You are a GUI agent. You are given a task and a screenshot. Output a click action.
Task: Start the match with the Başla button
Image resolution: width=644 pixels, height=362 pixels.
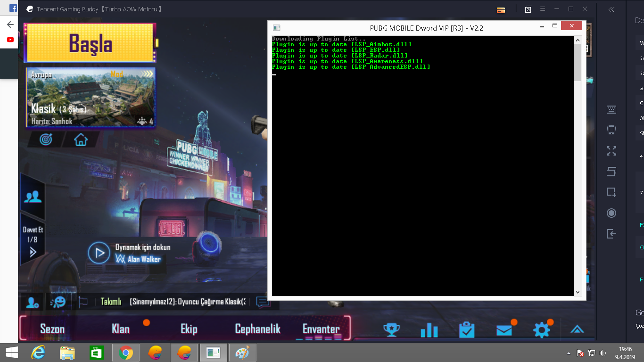[x=90, y=43]
